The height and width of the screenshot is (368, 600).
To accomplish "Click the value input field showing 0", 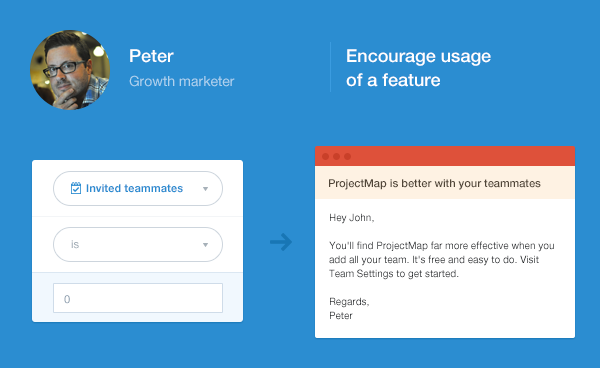I will [x=138, y=298].
